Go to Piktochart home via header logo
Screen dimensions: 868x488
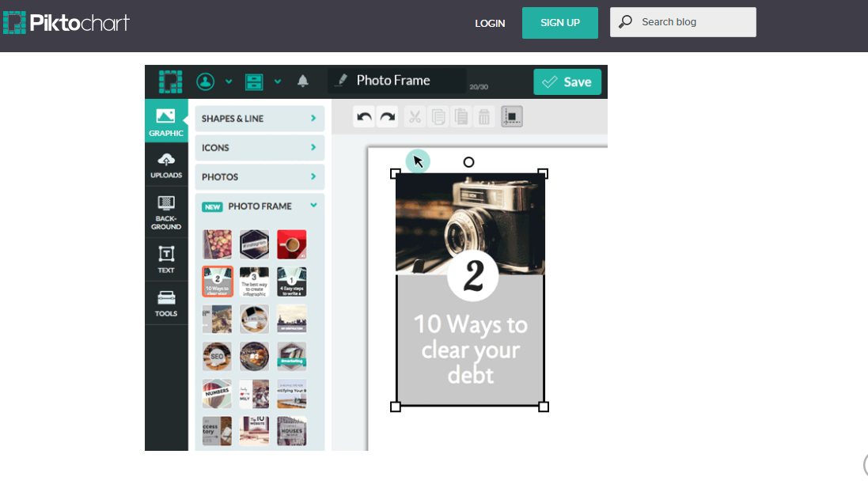pyautogui.click(x=67, y=23)
